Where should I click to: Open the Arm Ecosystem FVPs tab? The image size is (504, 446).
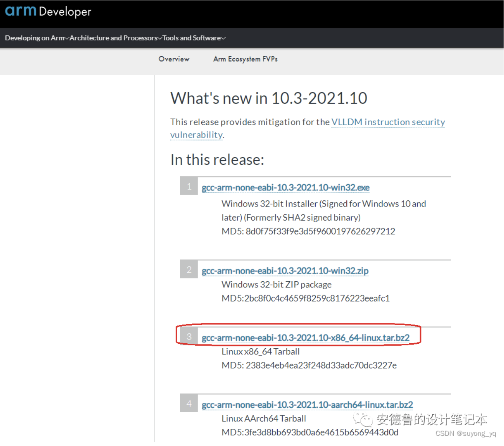pyautogui.click(x=245, y=59)
